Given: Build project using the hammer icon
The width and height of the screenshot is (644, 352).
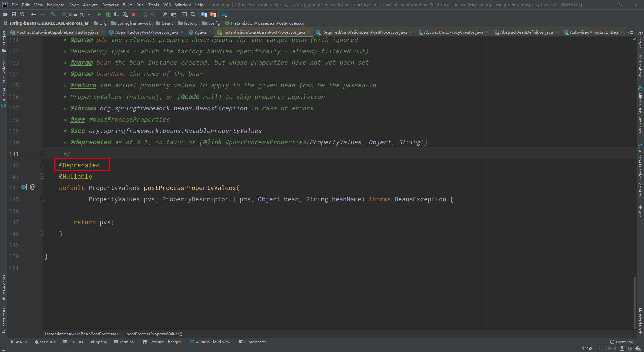Looking at the screenshot, I should tap(53, 14).
